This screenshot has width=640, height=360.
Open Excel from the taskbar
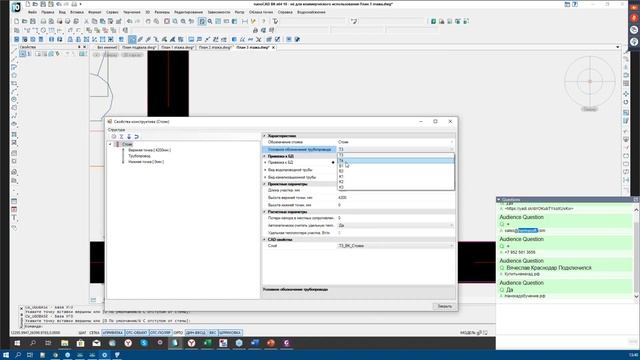click(x=207, y=343)
